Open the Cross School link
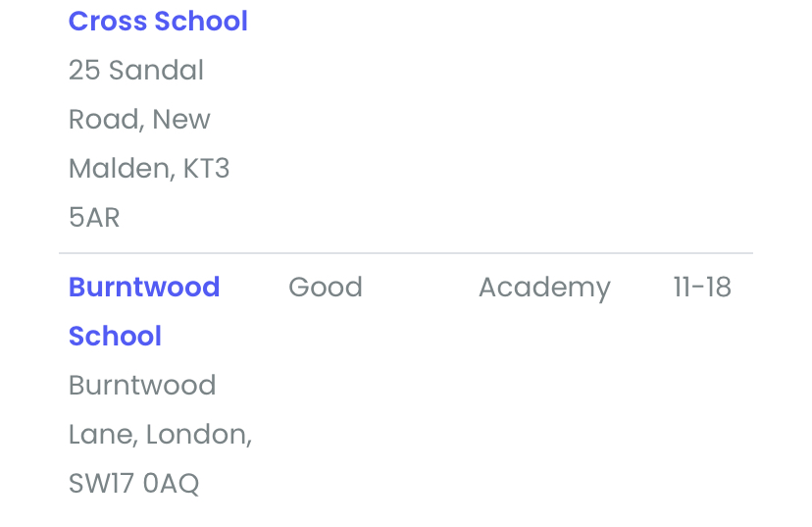812x527 pixels. click(158, 22)
